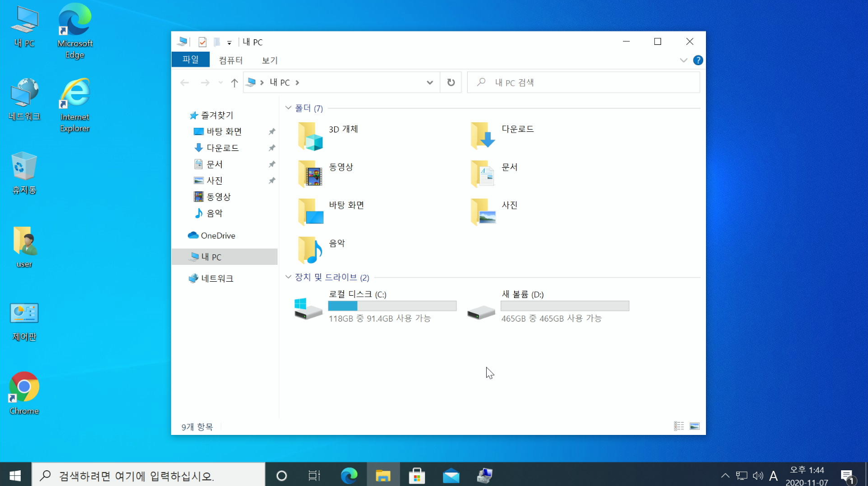Open the 동영상 folder in main pane
Image resolution: width=868 pixels, height=486 pixels.
click(x=325, y=173)
